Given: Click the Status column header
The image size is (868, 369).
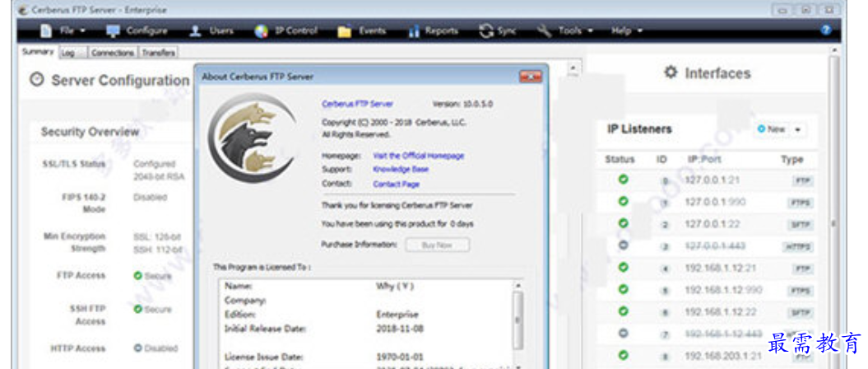Looking at the screenshot, I should point(620,160).
